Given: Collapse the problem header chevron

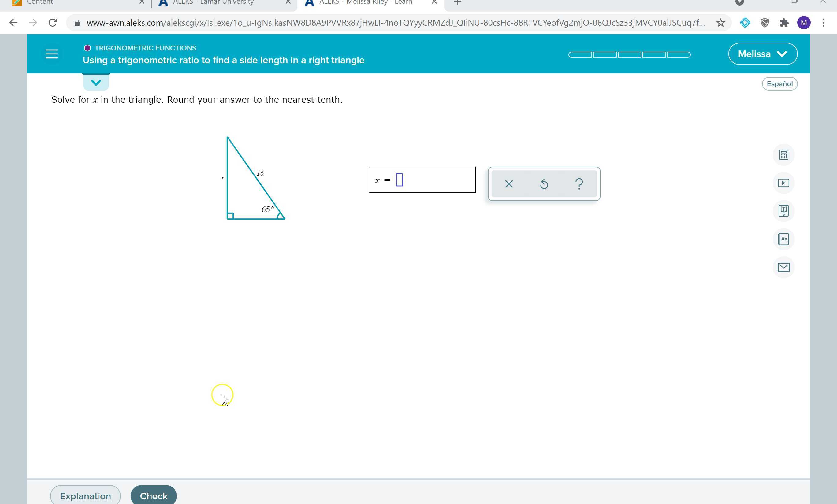Looking at the screenshot, I should pyautogui.click(x=96, y=82).
